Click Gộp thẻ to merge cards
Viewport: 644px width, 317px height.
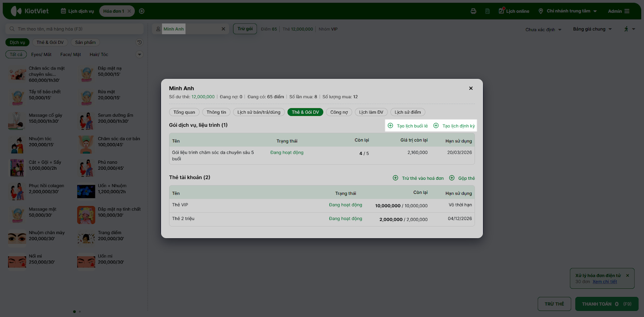(462, 178)
